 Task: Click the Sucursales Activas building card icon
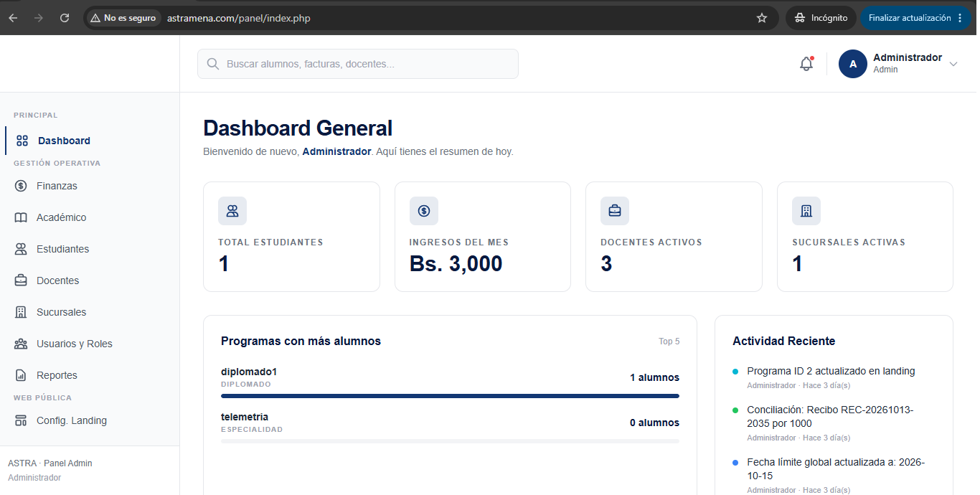point(806,211)
